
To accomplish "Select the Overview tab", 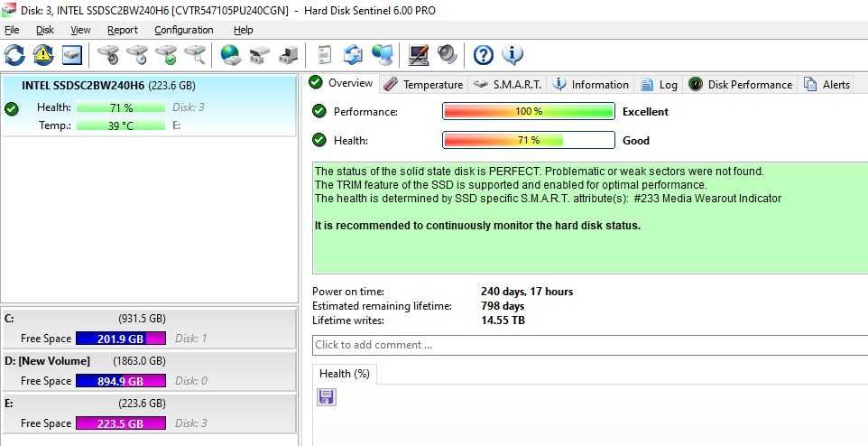I will tap(342, 83).
